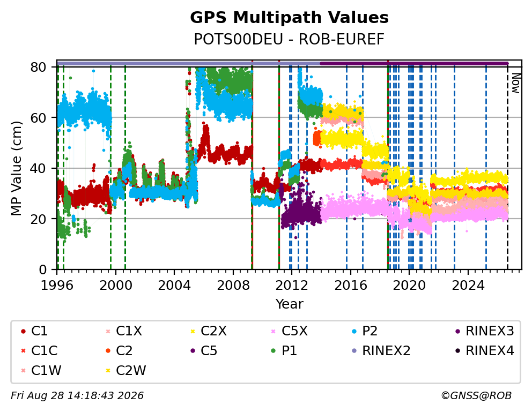532x412 pixels.
Task: Click the 20 y-axis tick label
Action: [x=38, y=219]
